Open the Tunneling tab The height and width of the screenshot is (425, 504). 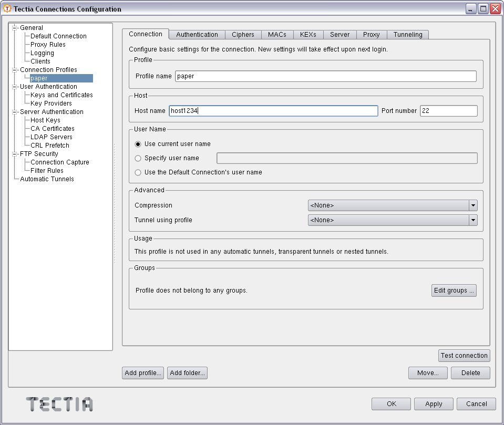tap(408, 34)
